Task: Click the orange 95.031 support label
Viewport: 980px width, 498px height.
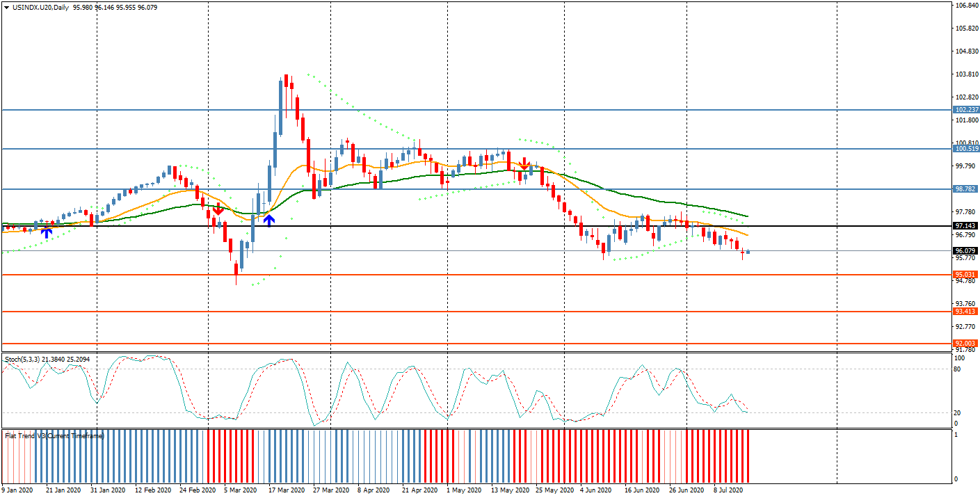Action: point(967,275)
